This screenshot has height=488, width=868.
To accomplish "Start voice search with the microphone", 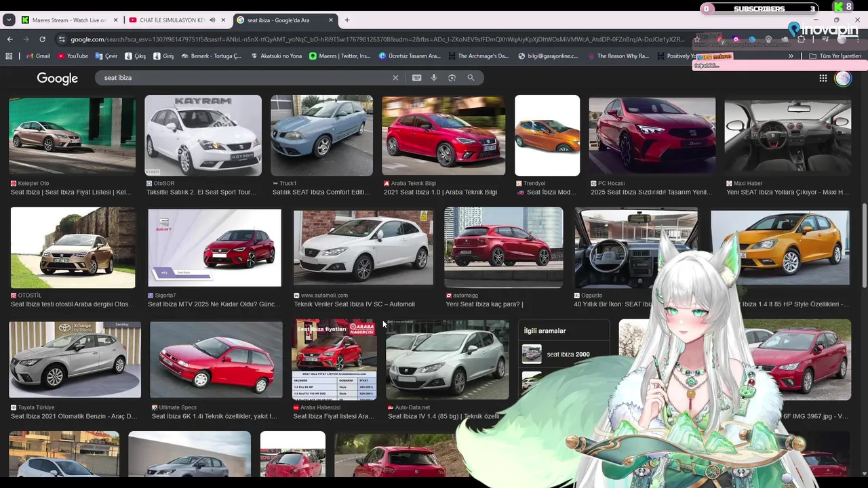I will pos(434,78).
